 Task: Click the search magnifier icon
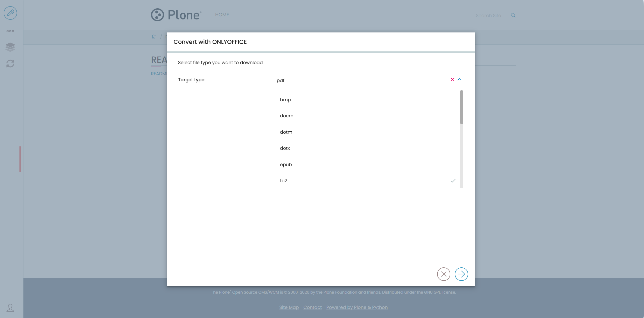(x=513, y=15)
